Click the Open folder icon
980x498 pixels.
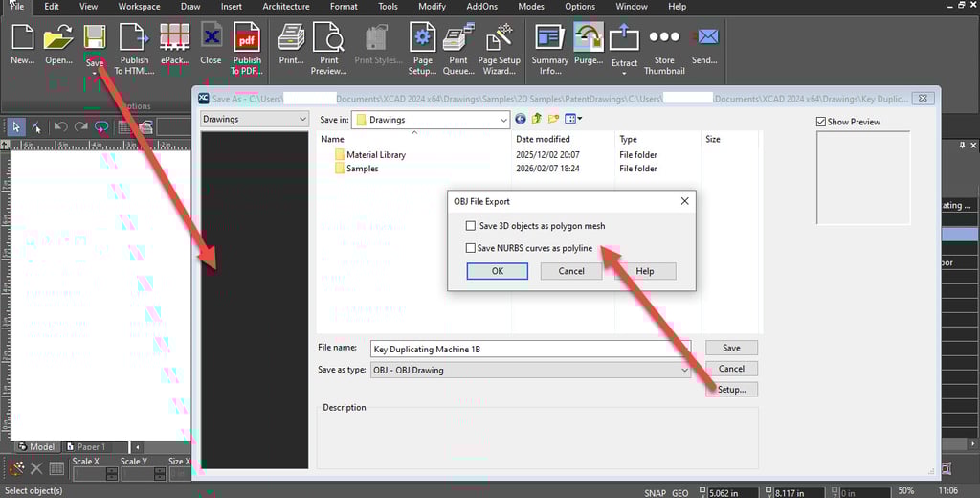pyautogui.click(x=58, y=37)
